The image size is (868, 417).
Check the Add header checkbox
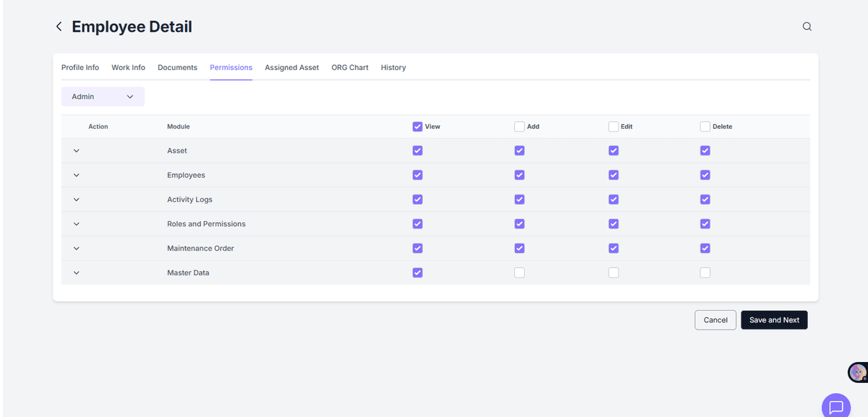[x=519, y=126]
